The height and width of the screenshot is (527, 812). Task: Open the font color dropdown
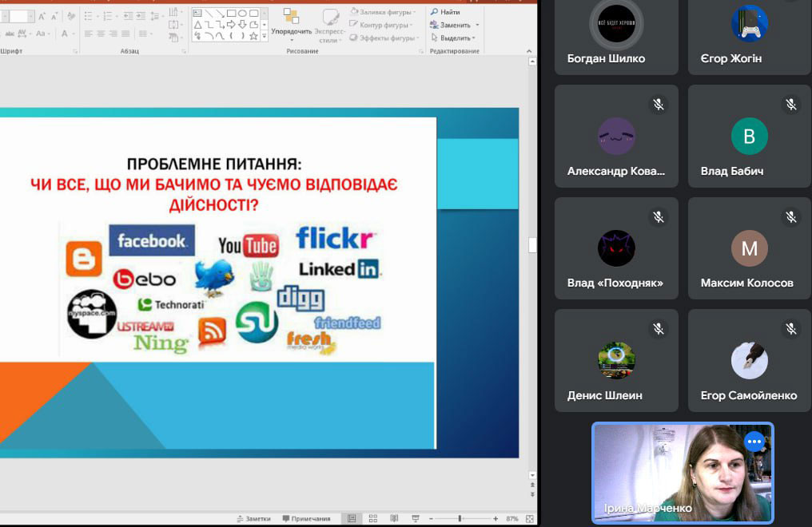tap(73, 34)
